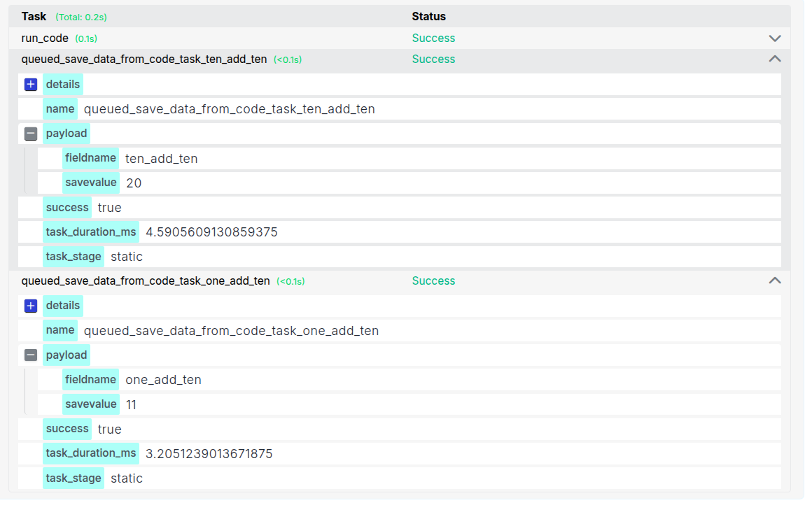Select the 3.2051239013671875 duration value

pyautogui.click(x=209, y=454)
